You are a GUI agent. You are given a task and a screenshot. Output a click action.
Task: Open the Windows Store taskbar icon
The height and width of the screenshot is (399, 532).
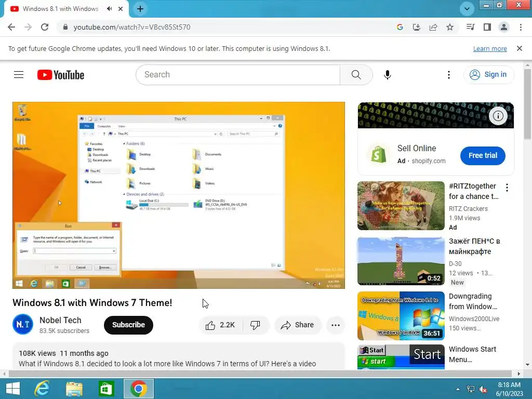106,389
